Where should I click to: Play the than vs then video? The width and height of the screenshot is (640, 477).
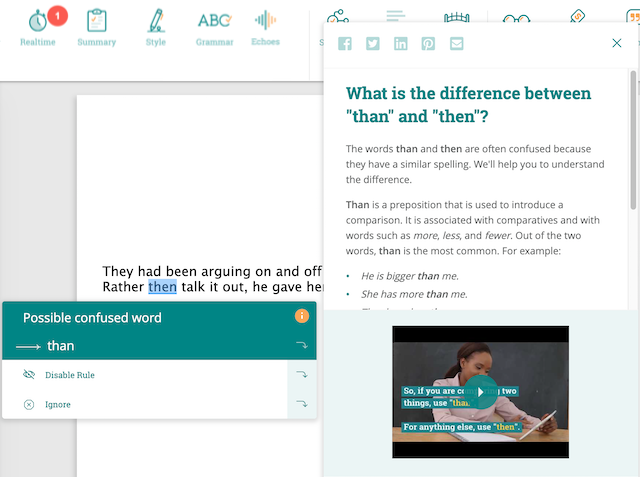click(x=480, y=392)
